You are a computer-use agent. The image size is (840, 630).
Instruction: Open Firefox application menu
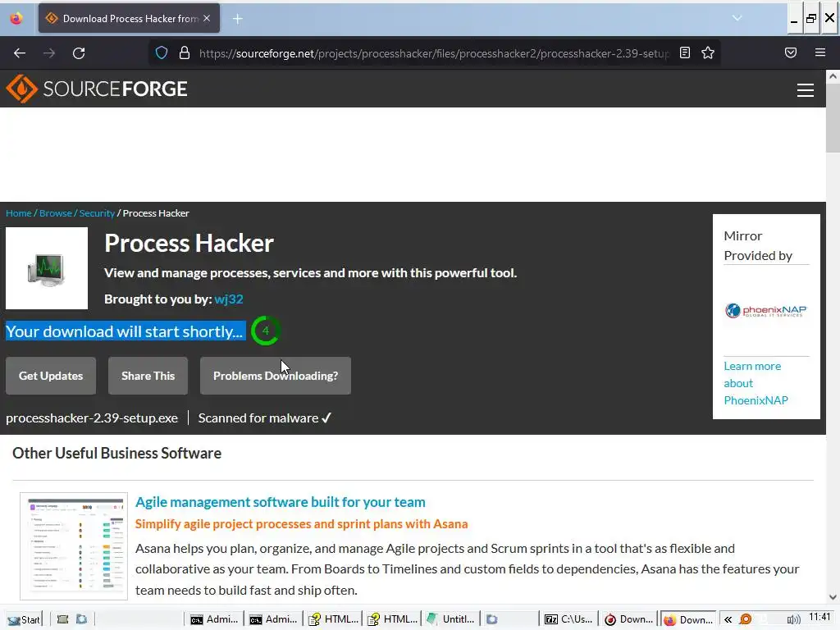[820, 52]
